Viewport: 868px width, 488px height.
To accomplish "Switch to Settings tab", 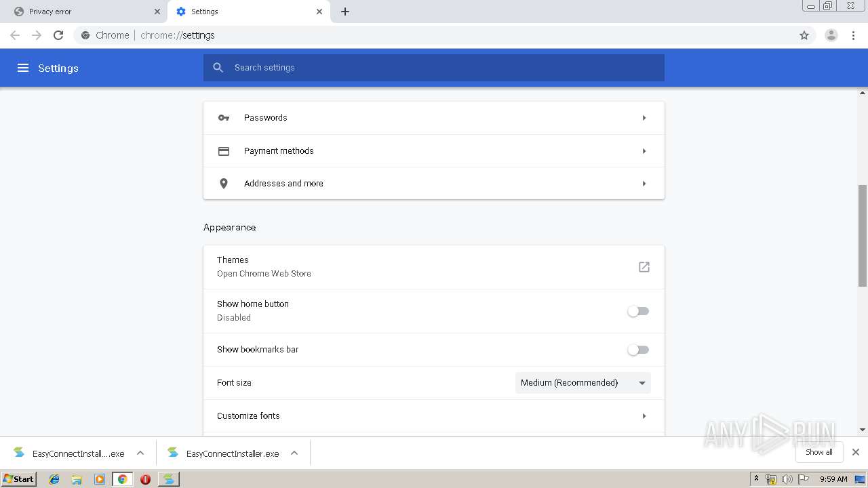I will (248, 12).
